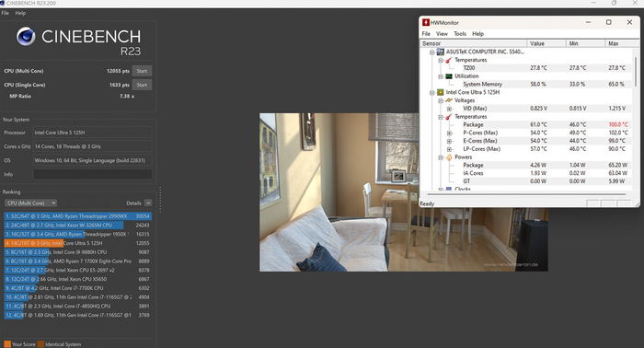Click the HWMonitor vertical scrollbar

(637, 72)
